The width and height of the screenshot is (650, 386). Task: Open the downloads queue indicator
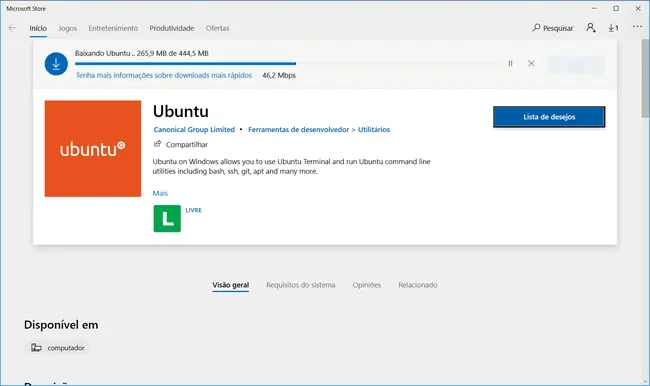614,28
